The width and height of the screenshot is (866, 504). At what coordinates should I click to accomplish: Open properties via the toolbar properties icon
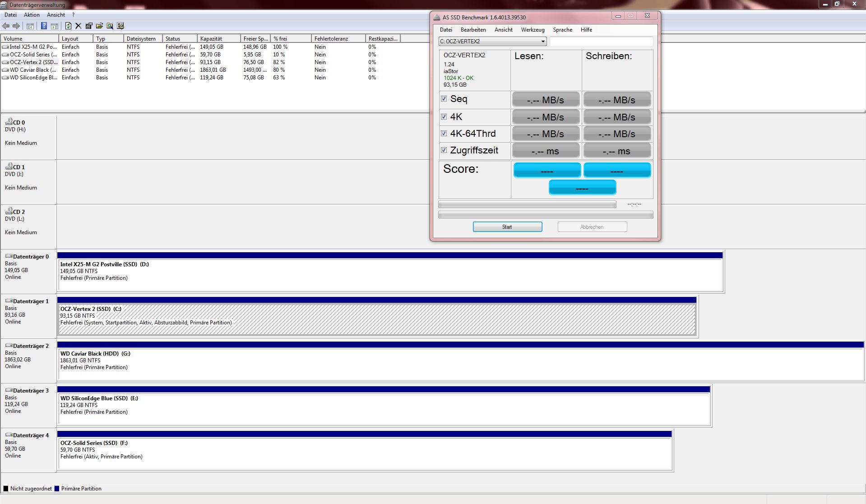tap(89, 26)
